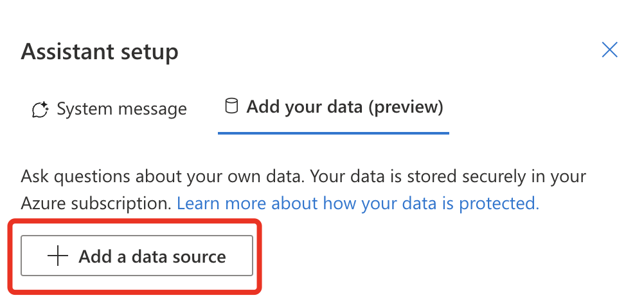Click the plus icon beside Add a data source
The image size is (644, 300).
(x=58, y=256)
